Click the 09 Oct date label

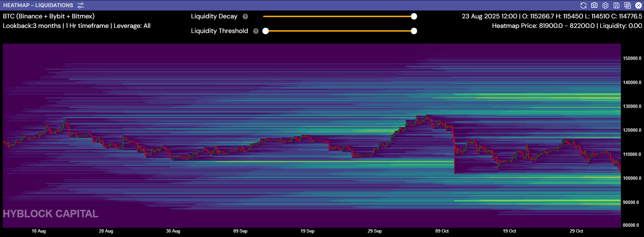click(442, 231)
